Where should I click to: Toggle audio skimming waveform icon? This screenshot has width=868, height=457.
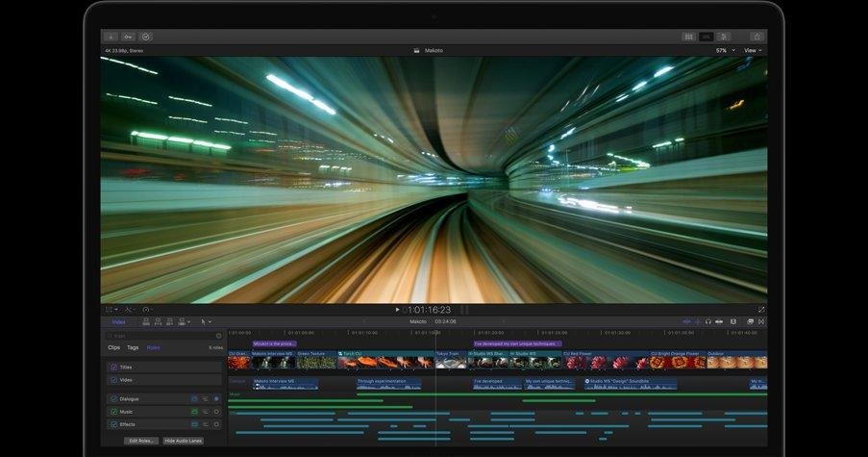(x=698, y=321)
